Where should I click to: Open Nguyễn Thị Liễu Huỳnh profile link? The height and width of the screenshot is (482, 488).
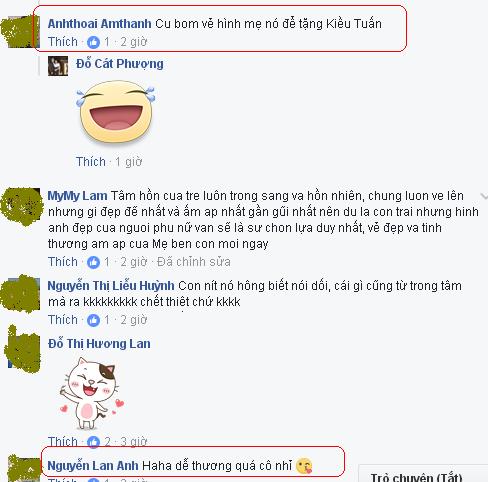(x=111, y=286)
